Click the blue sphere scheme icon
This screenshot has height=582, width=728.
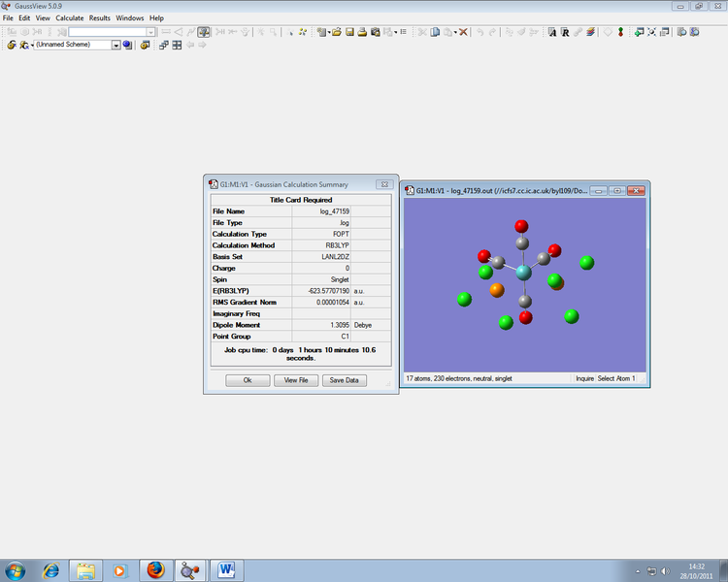click(127, 45)
